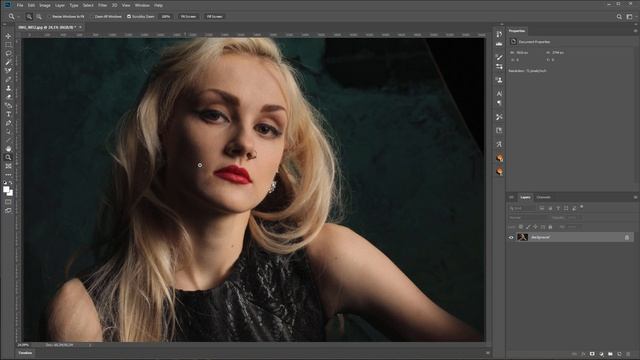Click the Background layer thumbnail

[x=522, y=237]
